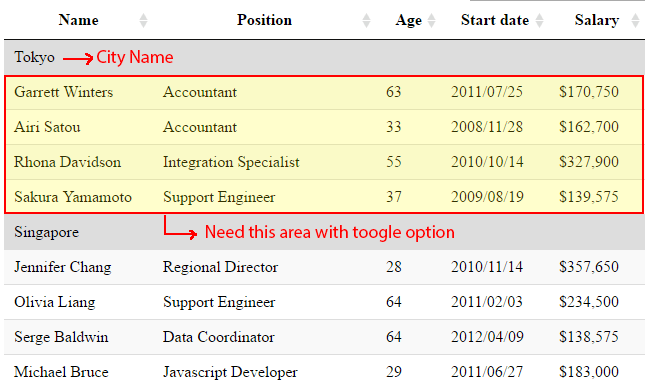Click salary $357,650
The image size is (648, 388).
click(589, 267)
